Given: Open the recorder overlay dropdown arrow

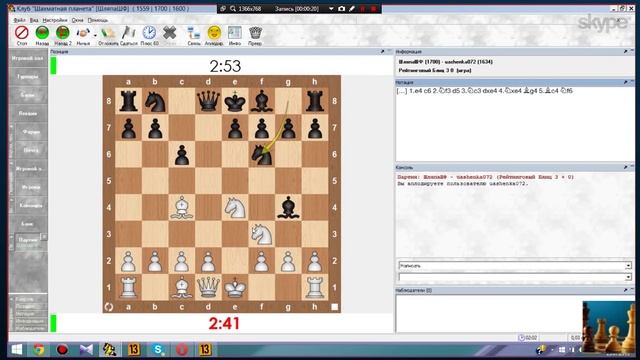Looking at the screenshot, I should (x=331, y=9).
